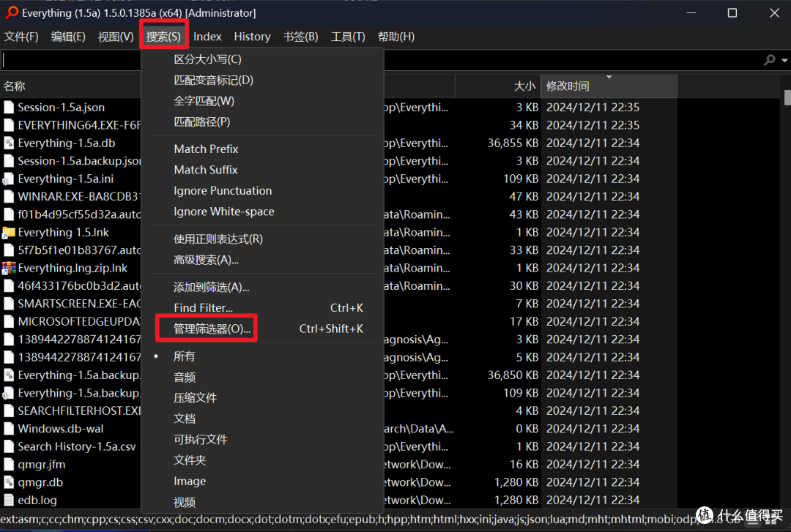791x532 pixels.
Task: Toggle 匹配路径(P) match path option
Action: click(x=262, y=122)
